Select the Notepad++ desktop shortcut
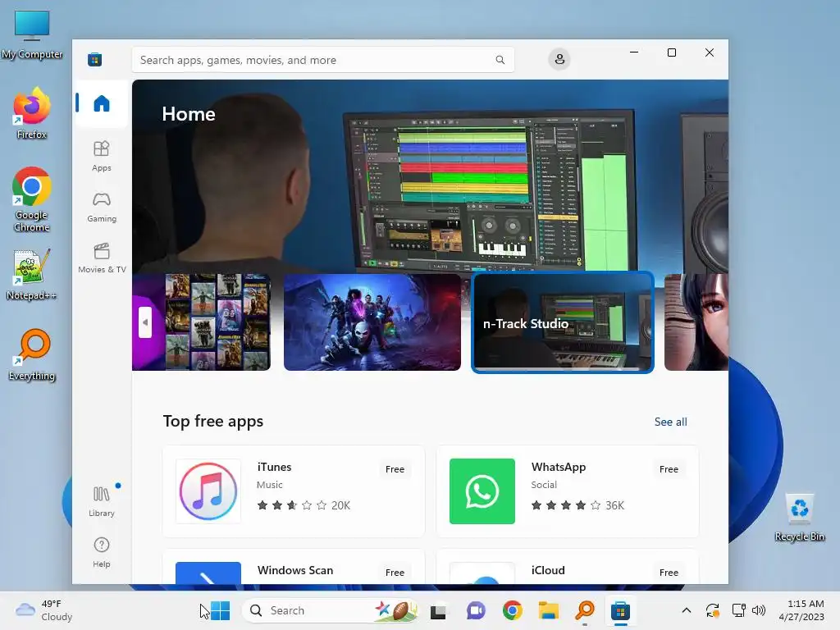840x630 pixels. point(32,274)
